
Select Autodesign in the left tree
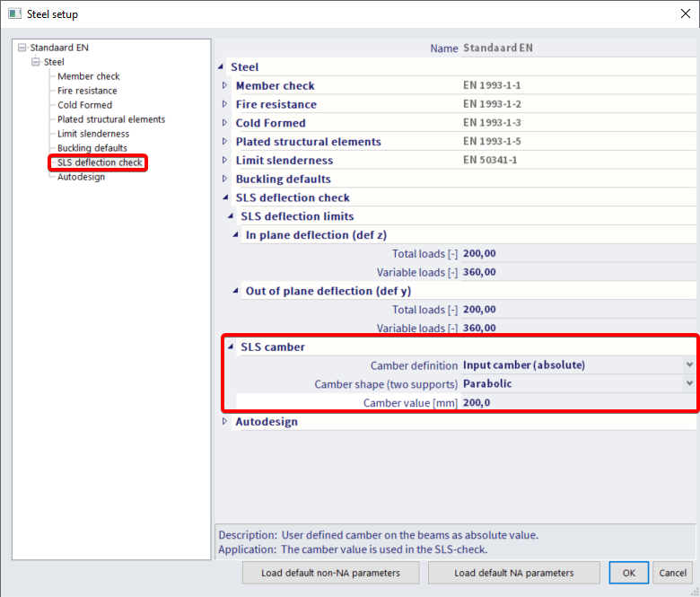[81, 177]
